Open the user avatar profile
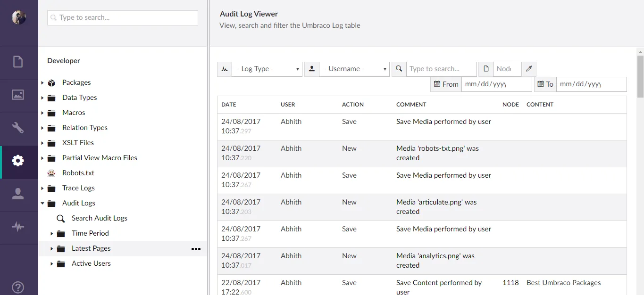 tap(19, 17)
